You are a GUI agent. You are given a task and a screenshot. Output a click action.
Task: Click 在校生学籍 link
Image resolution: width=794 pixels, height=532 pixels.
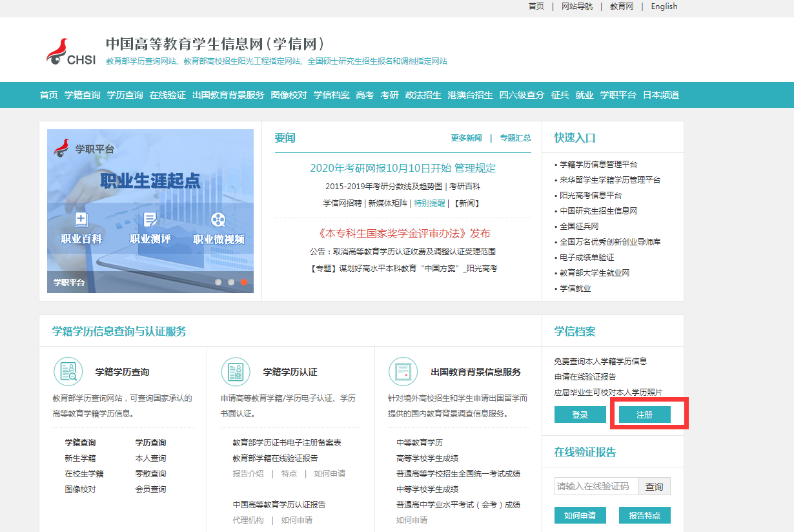[84, 474]
